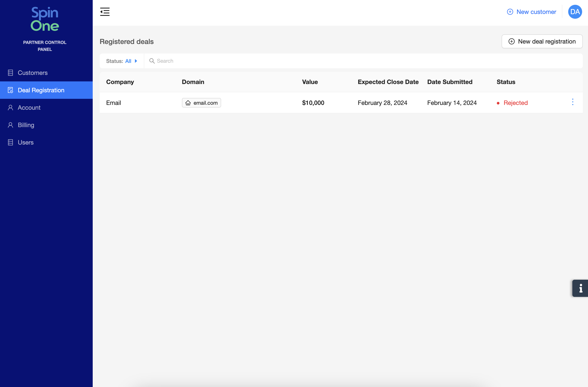Open row actions three-dot menu

(572, 102)
